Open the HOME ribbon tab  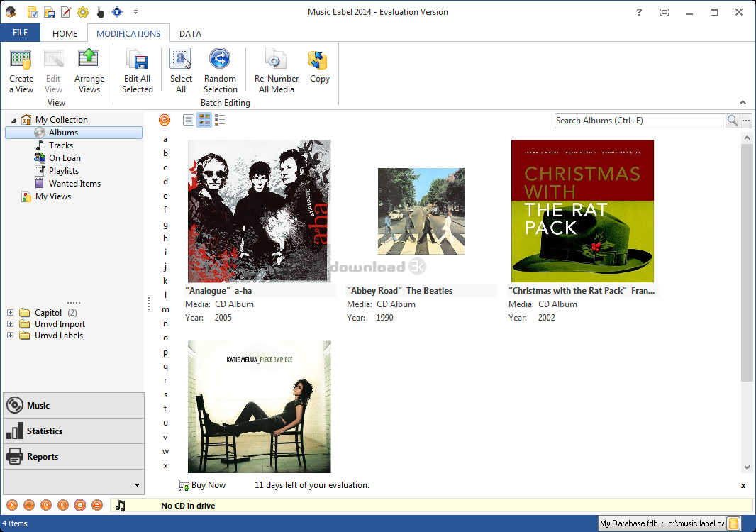tap(65, 33)
